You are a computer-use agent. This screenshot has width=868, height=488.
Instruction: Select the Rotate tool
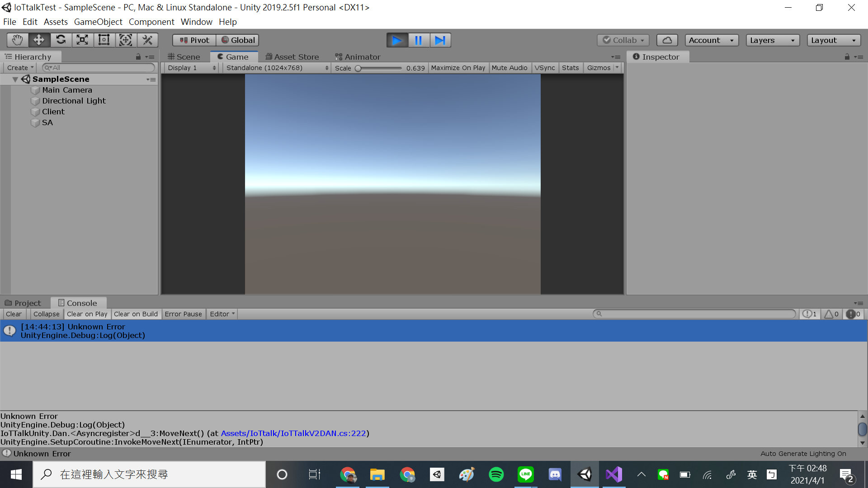click(61, 40)
